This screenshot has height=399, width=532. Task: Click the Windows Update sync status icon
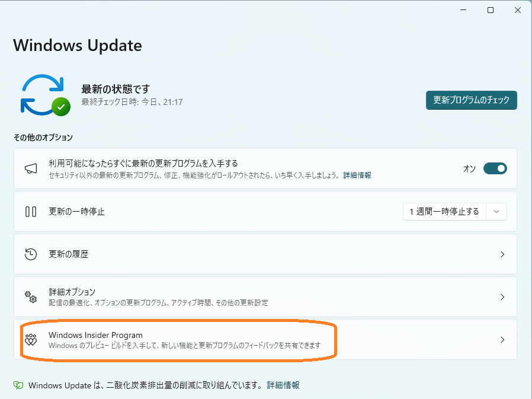click(x=46, y=95)
